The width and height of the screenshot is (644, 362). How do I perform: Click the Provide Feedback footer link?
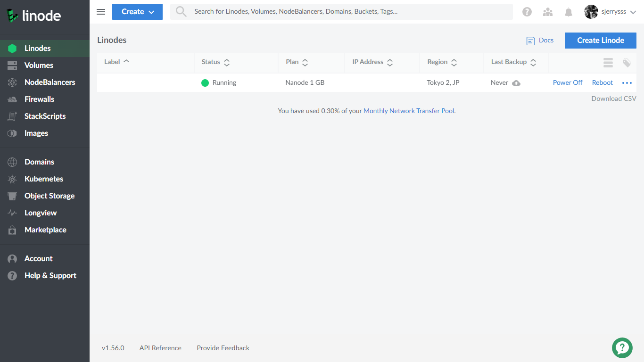click(223, 348)
